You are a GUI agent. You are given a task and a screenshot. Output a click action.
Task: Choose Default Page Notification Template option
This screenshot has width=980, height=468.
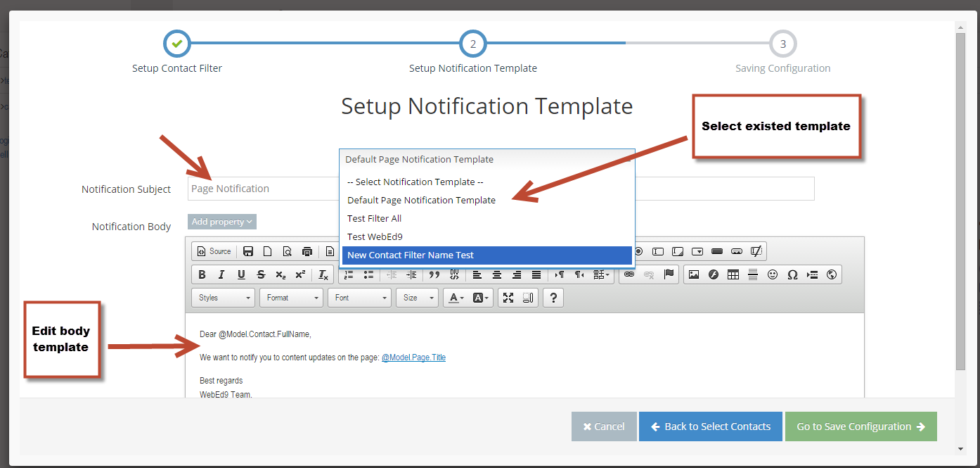[x=421, y=201]
